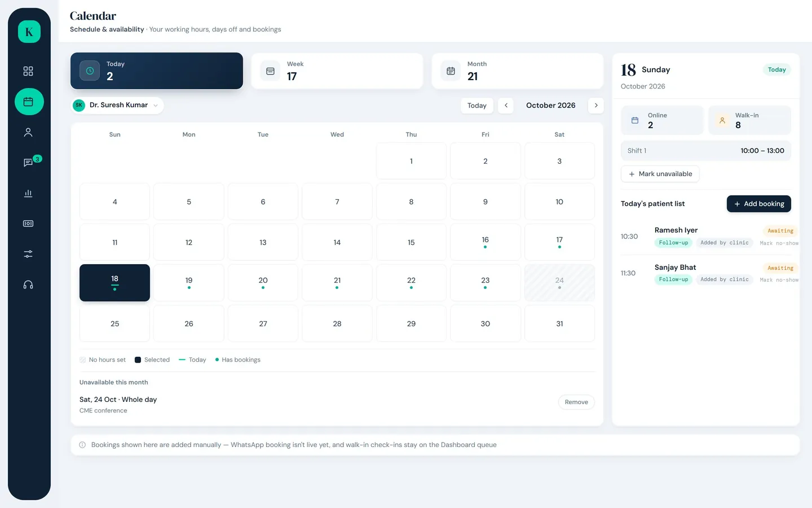This screenshot has height=508, width=812.
Task: Click the K logo in sidebar
Action: coord(29,32)
